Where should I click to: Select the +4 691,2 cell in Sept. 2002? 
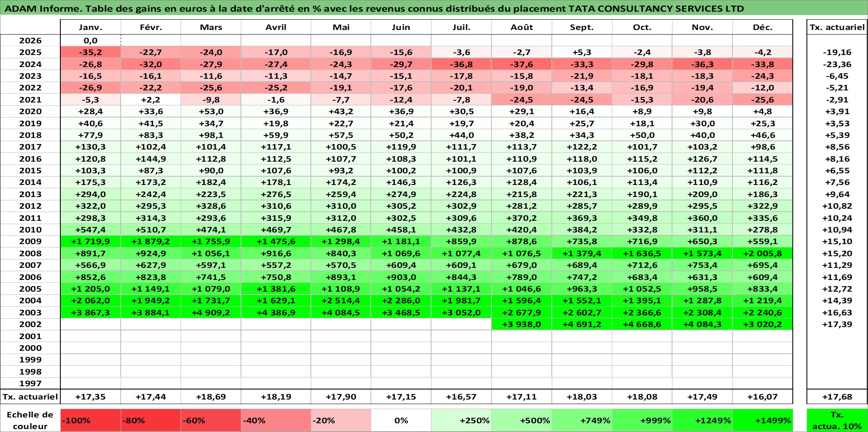[582, 324]
